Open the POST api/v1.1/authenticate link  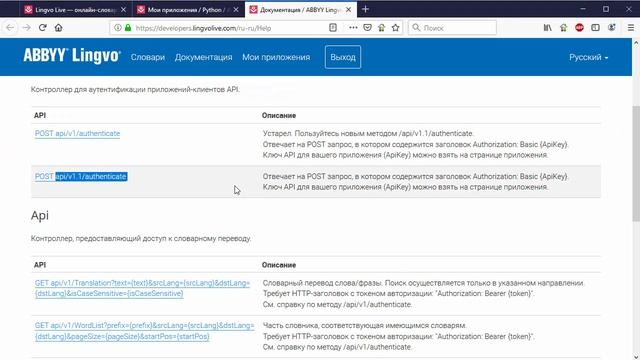point(81,176)
